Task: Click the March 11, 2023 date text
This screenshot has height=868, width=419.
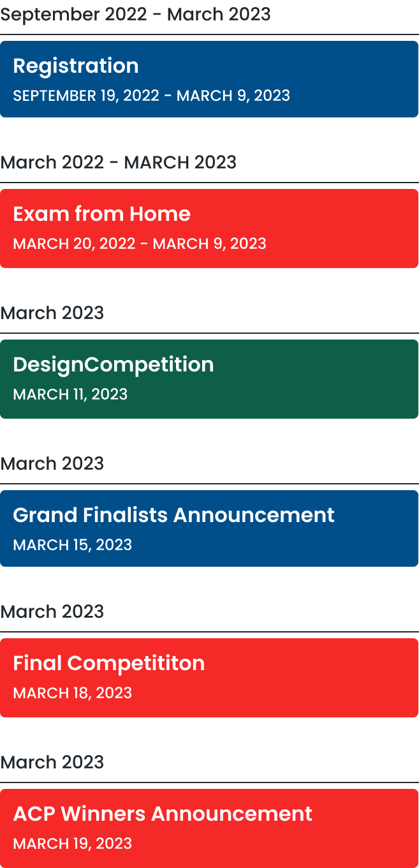Action: click(70, 394)
